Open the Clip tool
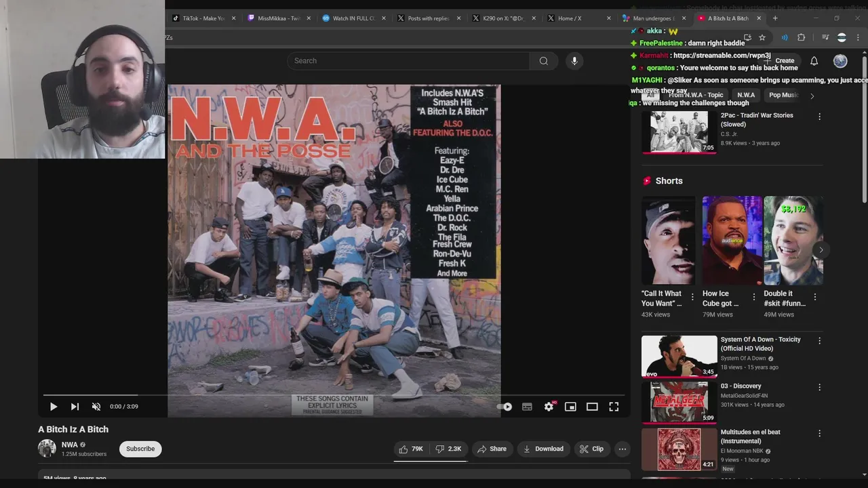868x488 pixels. click(x=591, y=449)
